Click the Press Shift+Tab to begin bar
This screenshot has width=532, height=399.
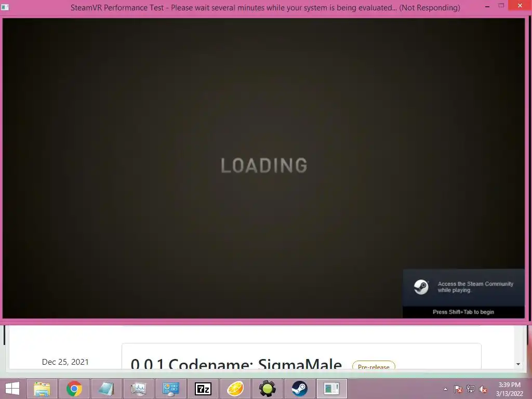click(463, 312)
